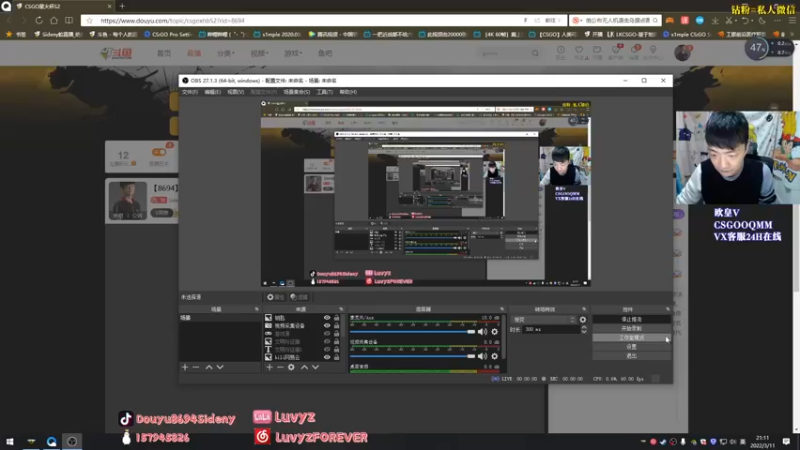Toggle visibility of the 视频采集设备 source
The height and width of the screenshot is (450, 800).
pos(327,326)
